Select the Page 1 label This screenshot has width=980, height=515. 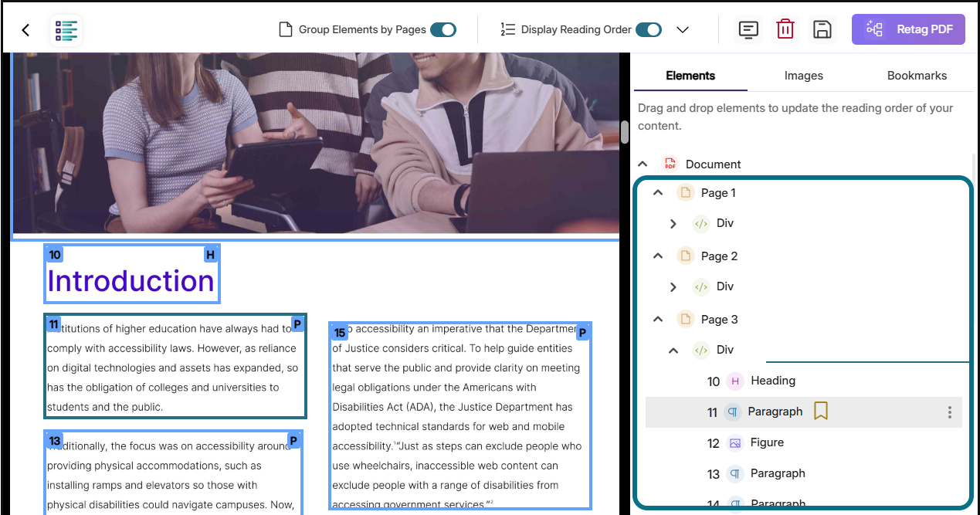718,192
